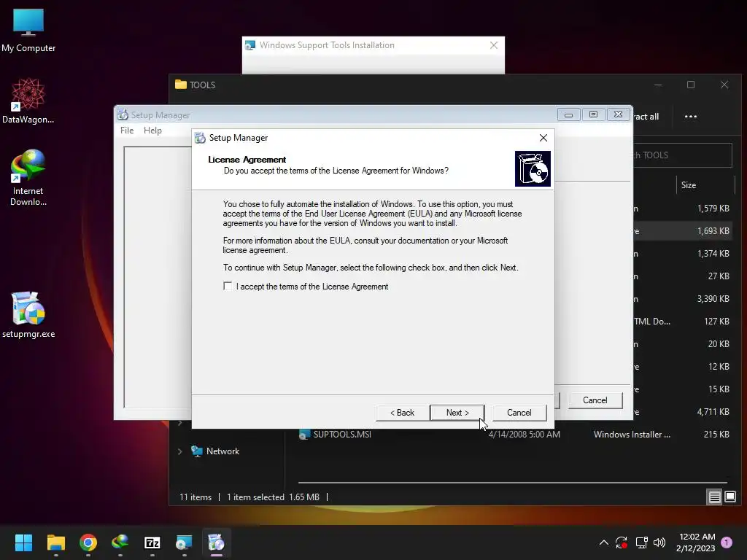Image resolution: width=747 pixels, height=560 pixels.
Task: Maximize the outer Setup Manager window
Action: (593, 114)
